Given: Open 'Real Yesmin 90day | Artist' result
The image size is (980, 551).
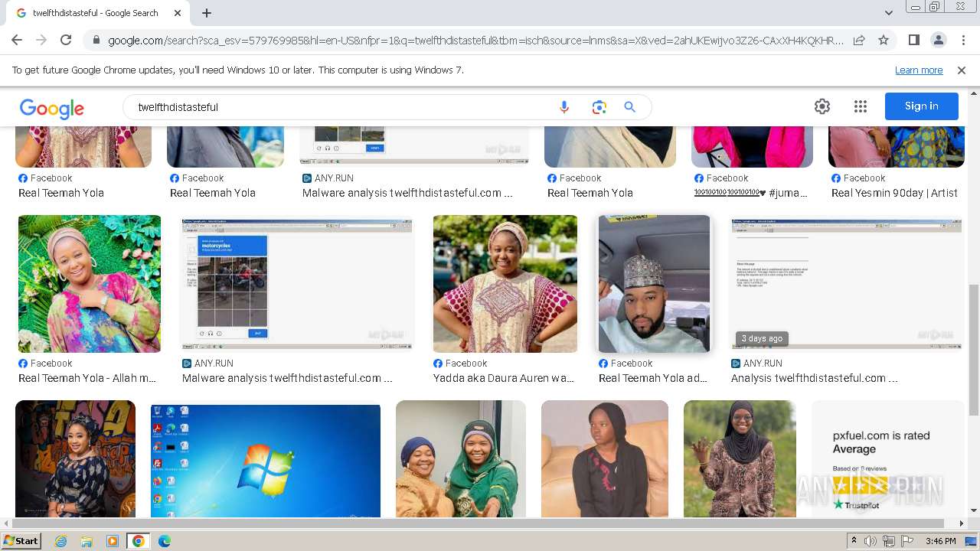Looking at the screenshot, I should pos(894,193).
